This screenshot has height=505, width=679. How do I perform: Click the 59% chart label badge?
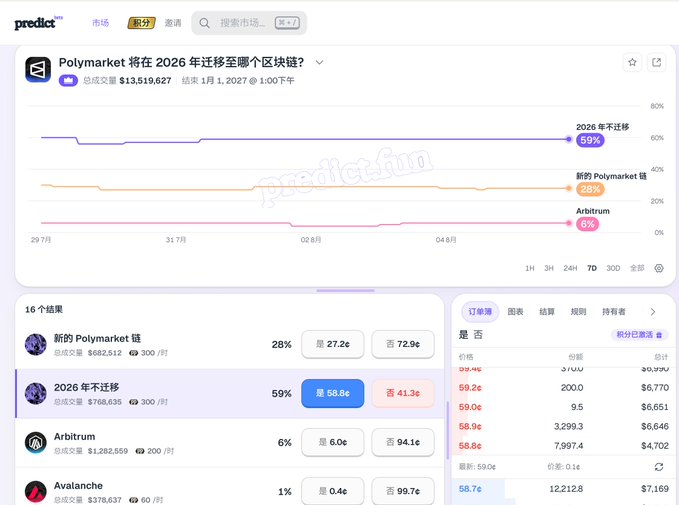[590, 140]
